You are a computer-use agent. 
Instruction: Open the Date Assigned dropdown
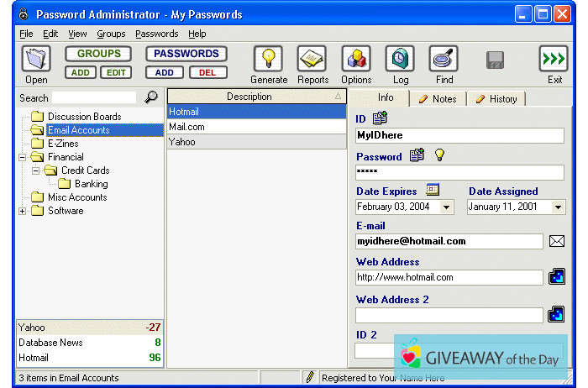click(557, 207)
